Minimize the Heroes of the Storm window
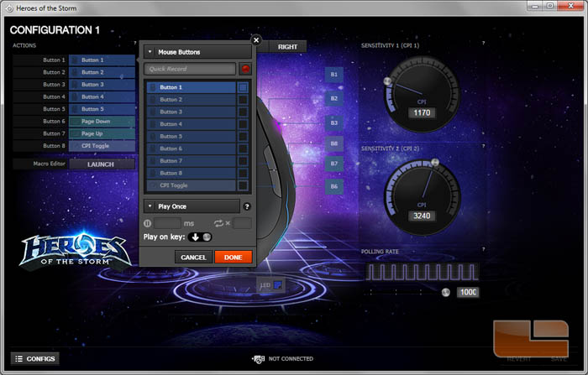 click(x=535, y=6)
